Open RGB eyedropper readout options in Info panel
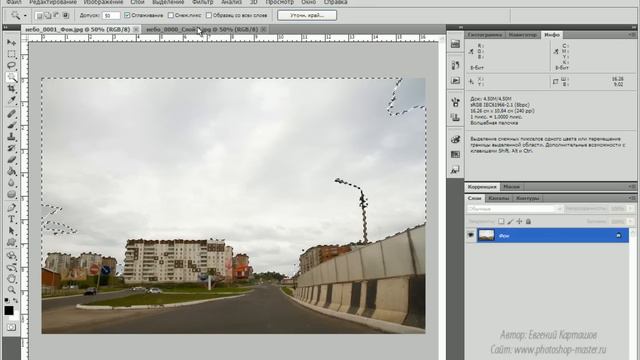The height and width of the screenshot is (360, 640). click(471, 51)
